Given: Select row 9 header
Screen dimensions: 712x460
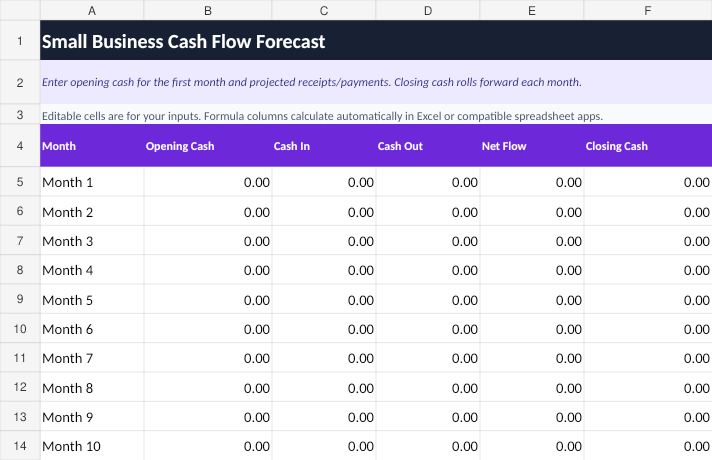Looking at the screenshot, I should [20, 299].
